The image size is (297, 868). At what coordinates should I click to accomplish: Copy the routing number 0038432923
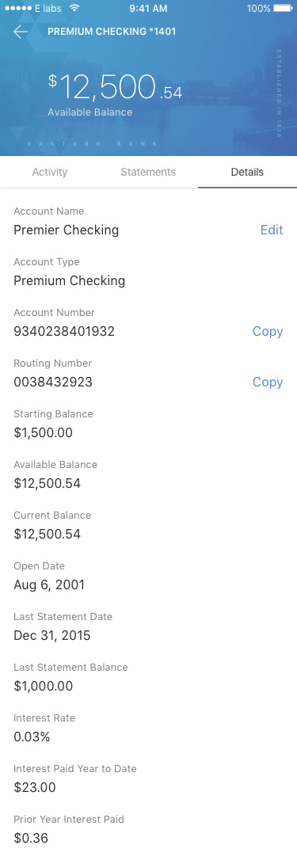point(268,382)
